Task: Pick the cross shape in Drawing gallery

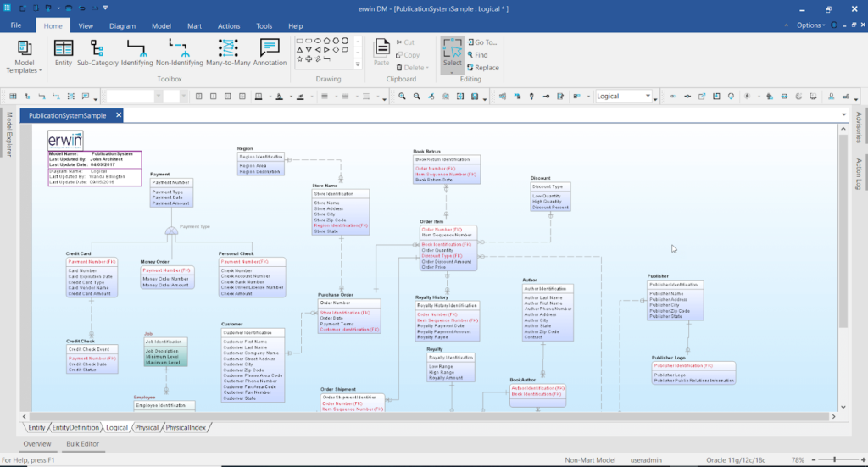Action: click(x=309, y=58)
